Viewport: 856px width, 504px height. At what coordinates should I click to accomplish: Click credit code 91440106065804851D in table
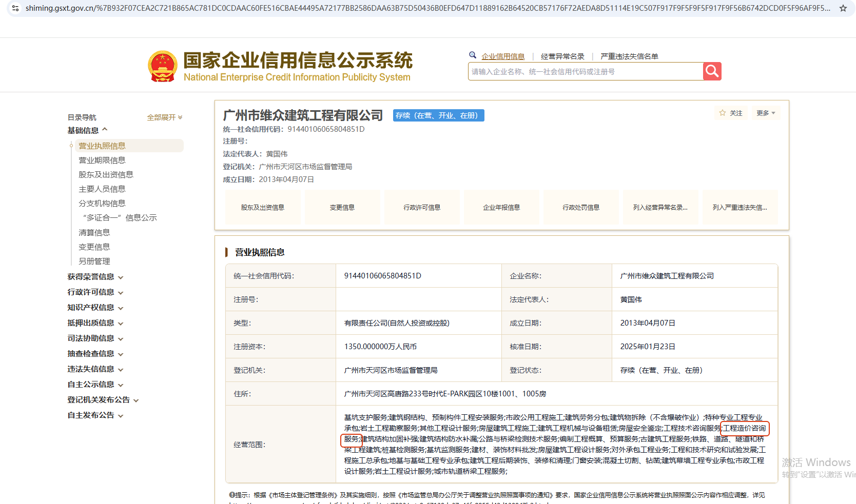click(x=383, y=276)
